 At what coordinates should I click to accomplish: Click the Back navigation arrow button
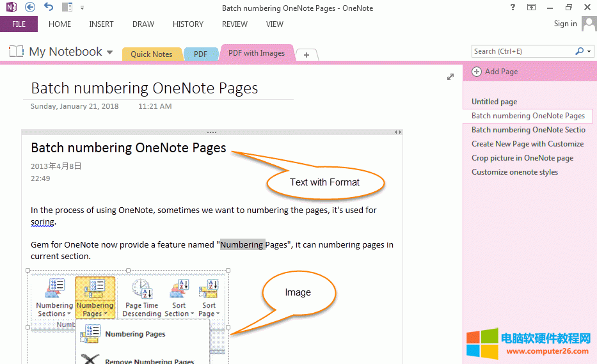tap(30, 8)
